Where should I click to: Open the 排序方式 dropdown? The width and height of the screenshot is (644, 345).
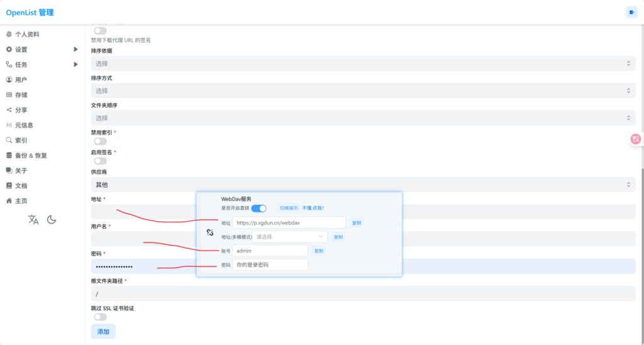pos(363,90)
